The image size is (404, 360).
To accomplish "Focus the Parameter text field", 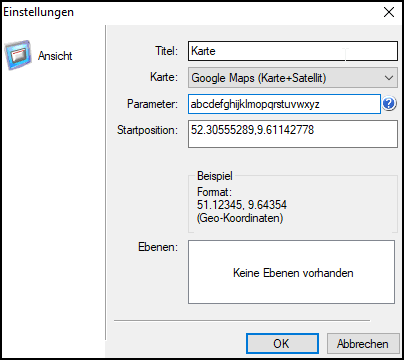I will (x=284, y=104).
